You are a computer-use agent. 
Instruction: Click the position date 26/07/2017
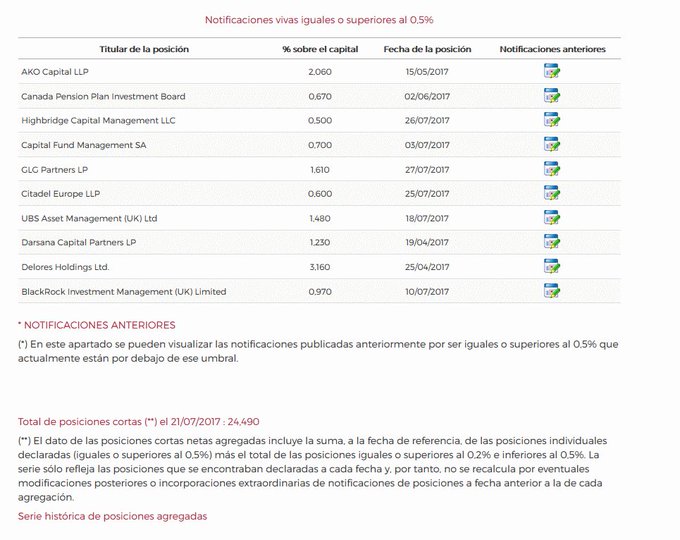[x=427, y=121]
